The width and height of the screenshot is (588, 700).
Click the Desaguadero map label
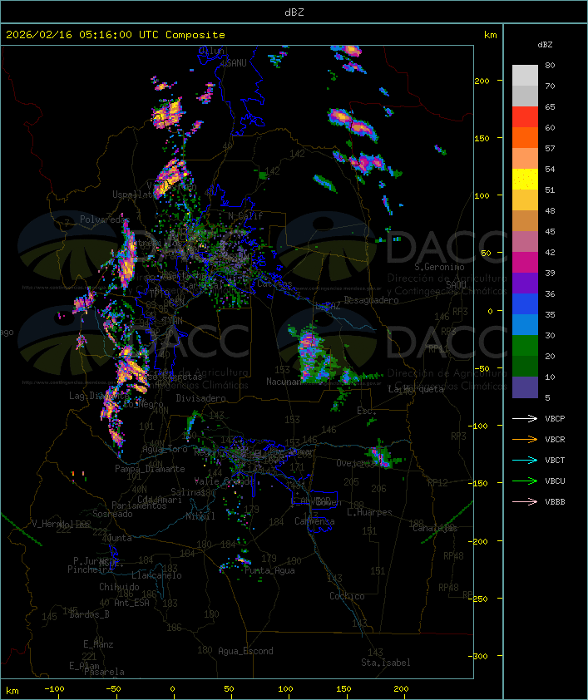pyautogui.click(x=371, y=300)
